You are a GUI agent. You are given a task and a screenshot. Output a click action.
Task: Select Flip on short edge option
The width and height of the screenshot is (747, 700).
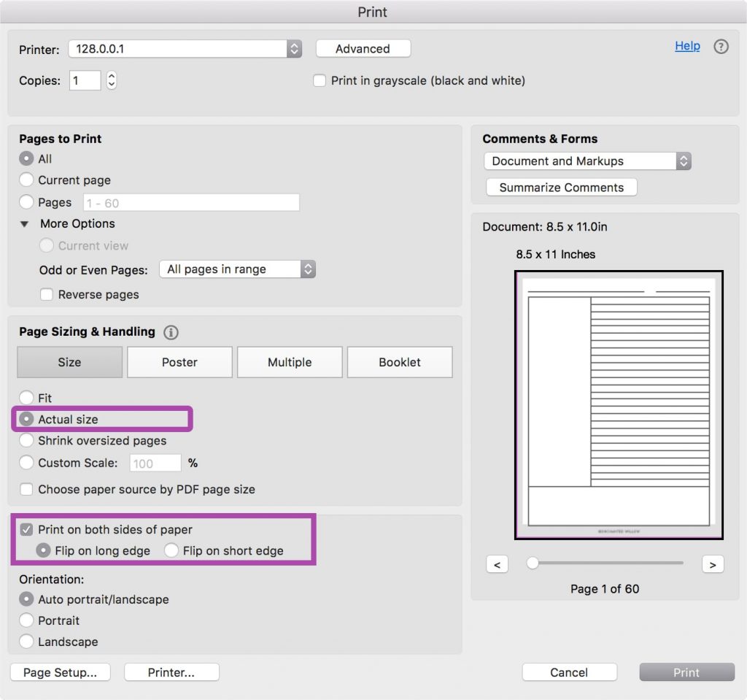click(x=171, y=551)
